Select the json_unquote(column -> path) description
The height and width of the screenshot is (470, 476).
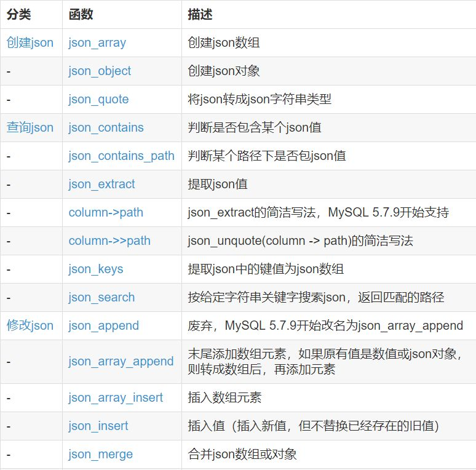pos(301,241)
